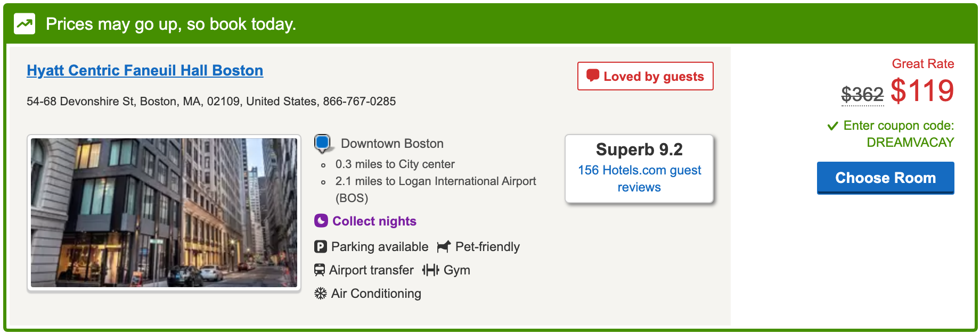This screenshot has height=334, width=980.
Task: Click the Collect nights label
Action: (374, 221)
